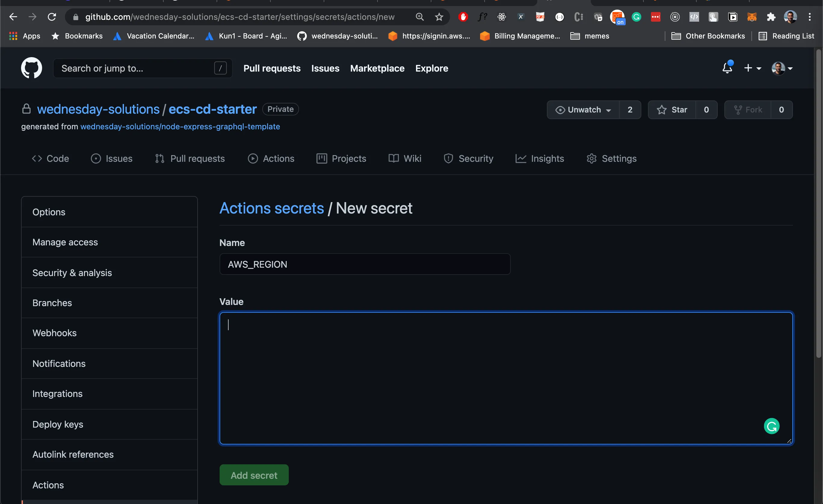Open the ecs-cd-starter repository link
Image resolution: width=823 pixels, height=504 pixels.
(x=212, y=109)
